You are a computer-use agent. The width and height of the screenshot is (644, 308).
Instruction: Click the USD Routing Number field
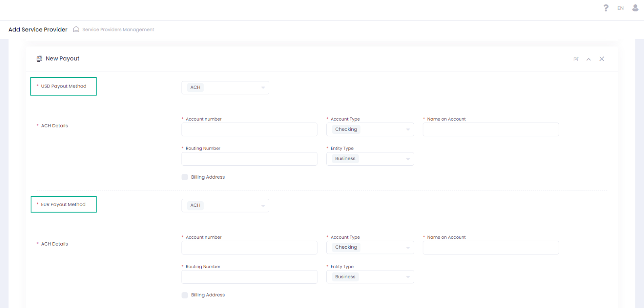pyautogui.click(x=249, y=159)
